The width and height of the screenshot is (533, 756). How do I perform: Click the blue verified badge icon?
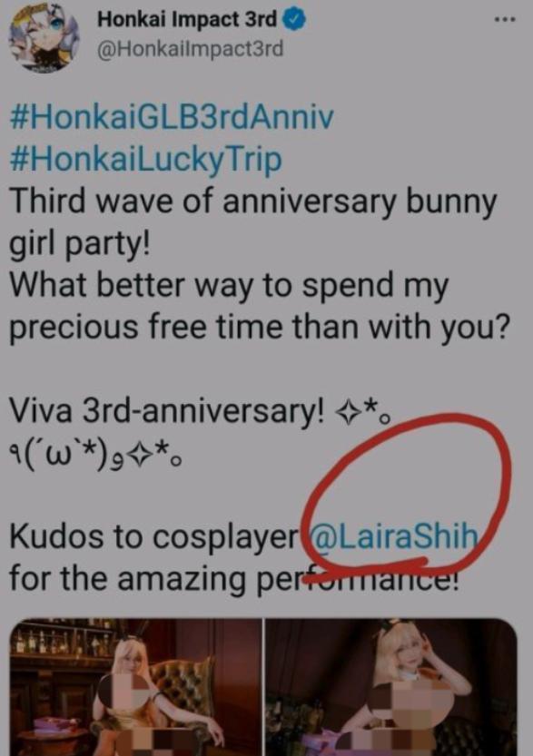tap(294, 21)
